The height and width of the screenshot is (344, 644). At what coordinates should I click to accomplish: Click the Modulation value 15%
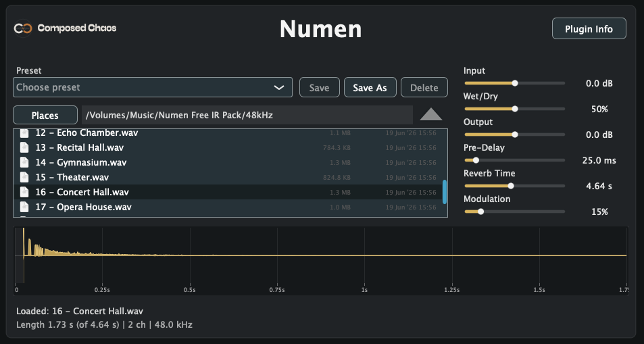[x=599, y=212]
